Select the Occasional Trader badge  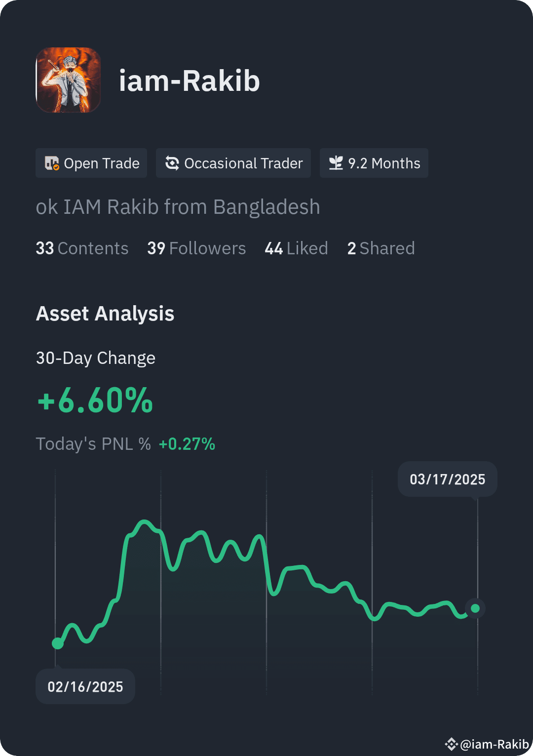pyautogui.click(x=233, y=163)
